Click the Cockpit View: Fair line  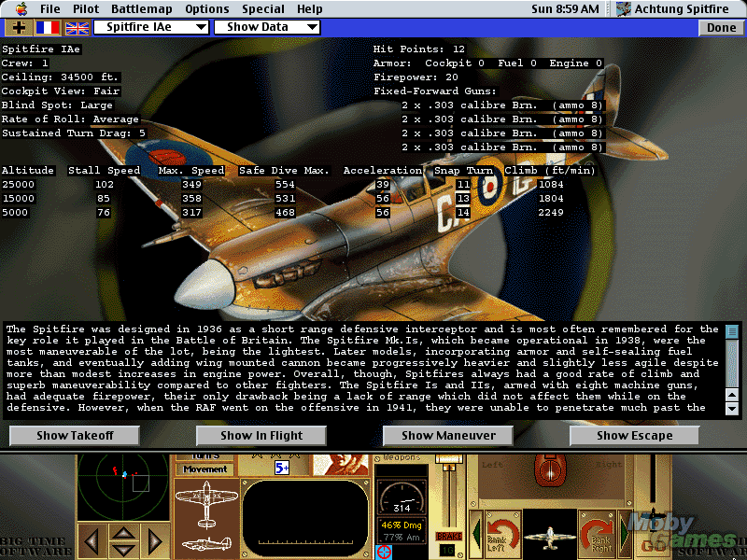61,91
